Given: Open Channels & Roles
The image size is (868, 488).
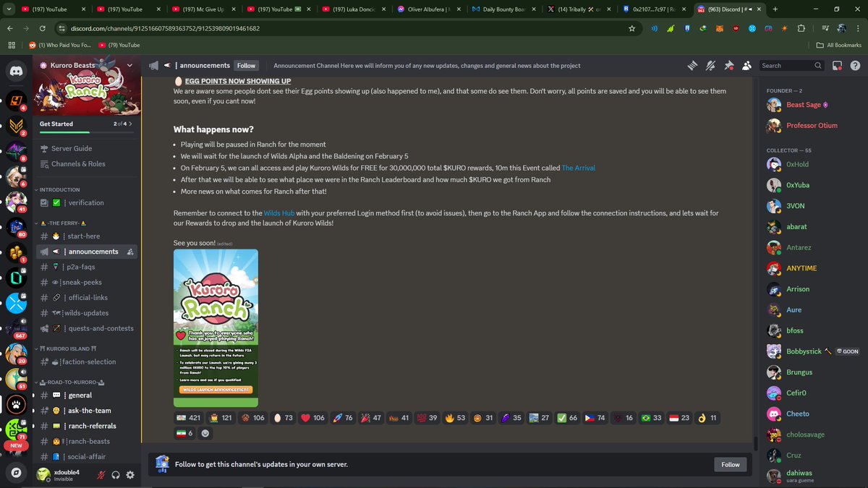Looking at the screenshot, I should point(87,164).
